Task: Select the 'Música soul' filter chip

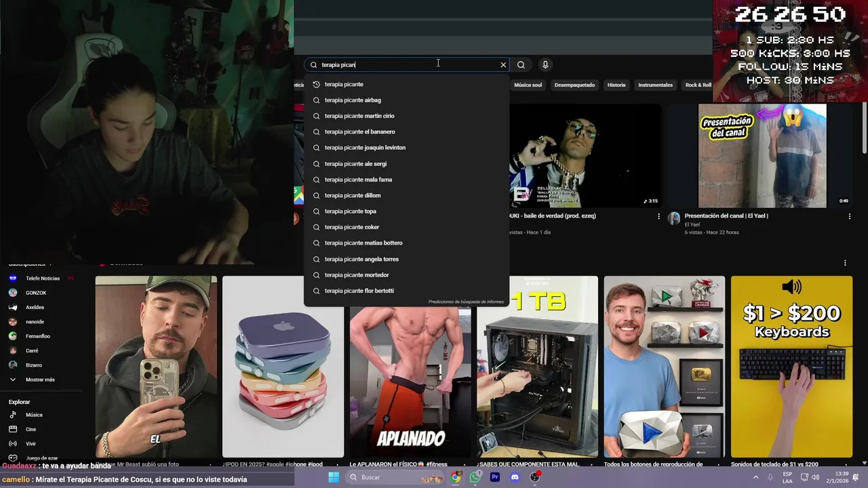Action: (x=528, y=85)
